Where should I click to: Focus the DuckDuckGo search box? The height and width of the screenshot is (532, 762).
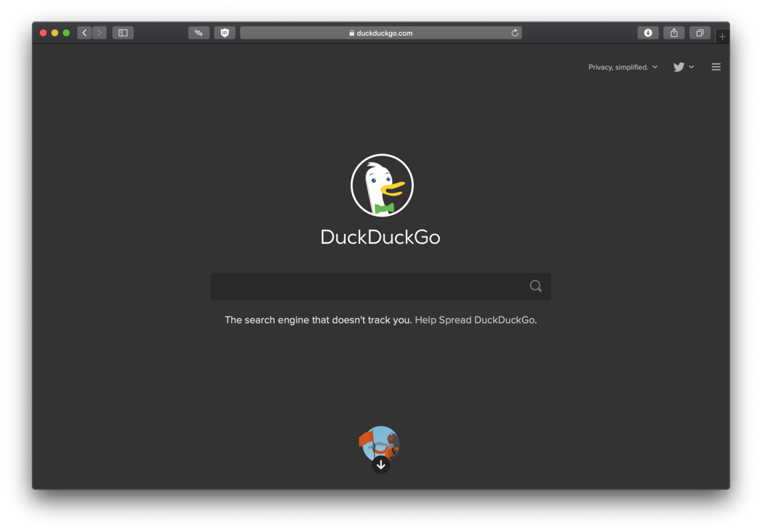[381, 286]
